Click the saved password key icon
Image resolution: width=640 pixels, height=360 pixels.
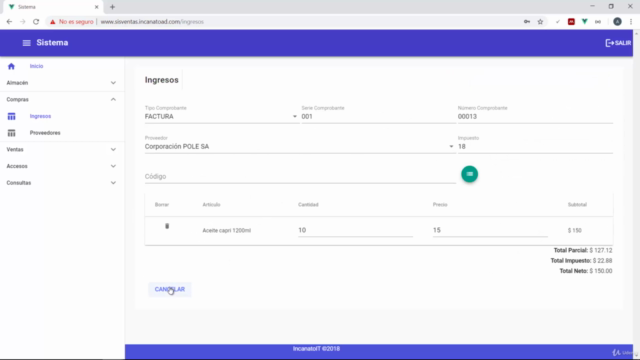click(x=527, y=22)
